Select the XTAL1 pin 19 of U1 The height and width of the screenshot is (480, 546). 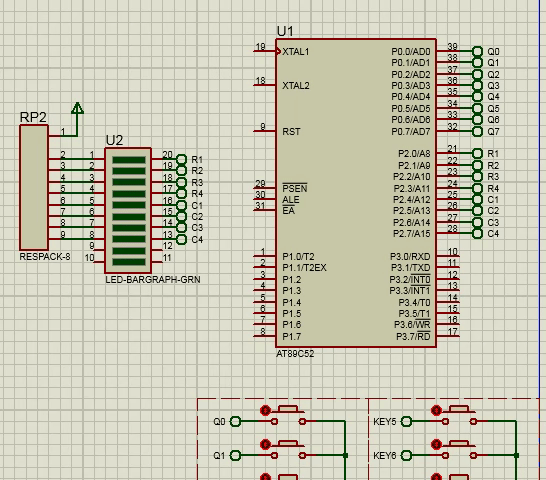265,51
